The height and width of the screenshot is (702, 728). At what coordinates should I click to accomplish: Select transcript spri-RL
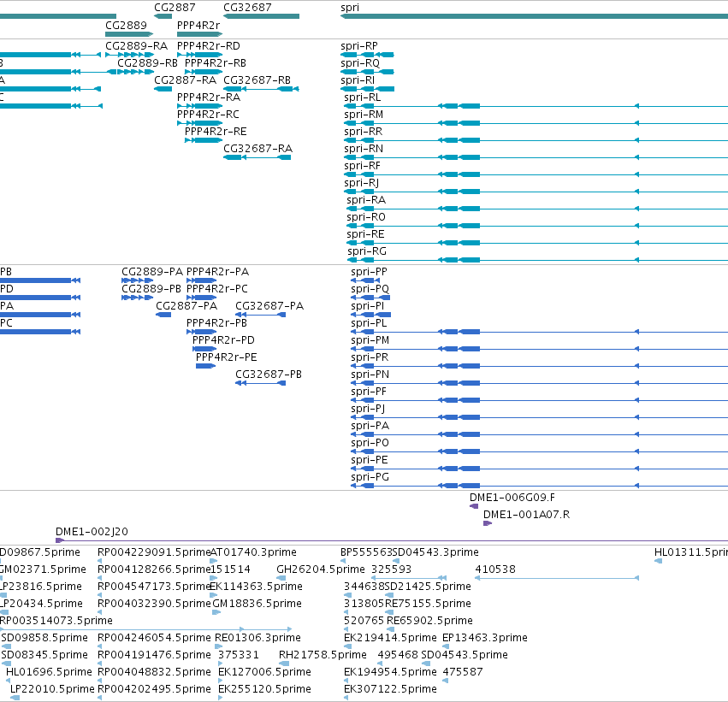(x=362, y=97)
